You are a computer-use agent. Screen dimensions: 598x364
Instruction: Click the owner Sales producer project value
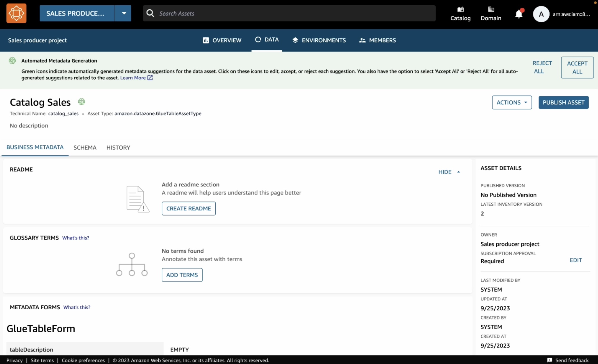510,244
